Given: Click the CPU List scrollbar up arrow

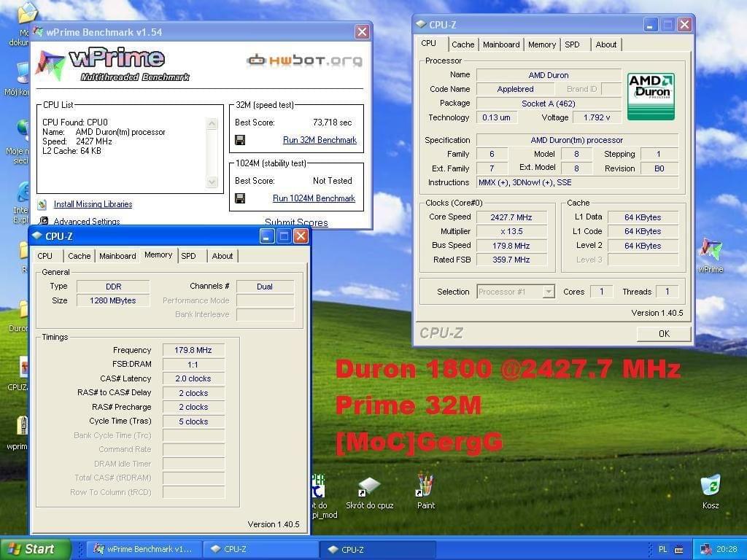Looking at the screenshot, I should [212, 124].
